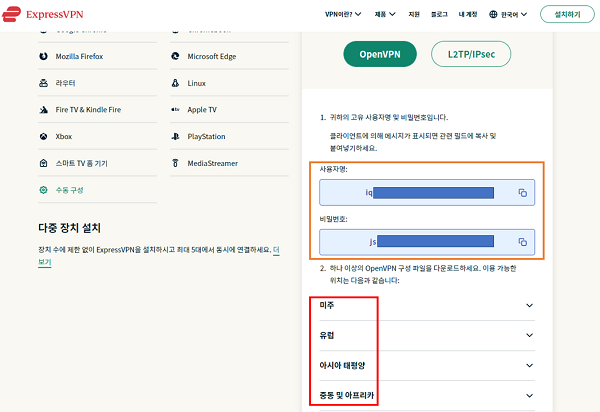Open the 블로그 menu item
Image resolution: width=600 pixels, height=412 pixels.
[439, 15]
